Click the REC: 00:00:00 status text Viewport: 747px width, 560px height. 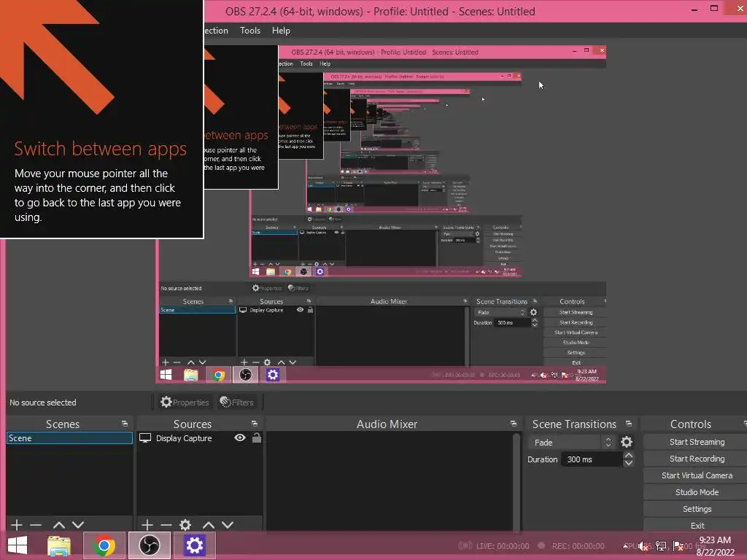click(578, 546)
